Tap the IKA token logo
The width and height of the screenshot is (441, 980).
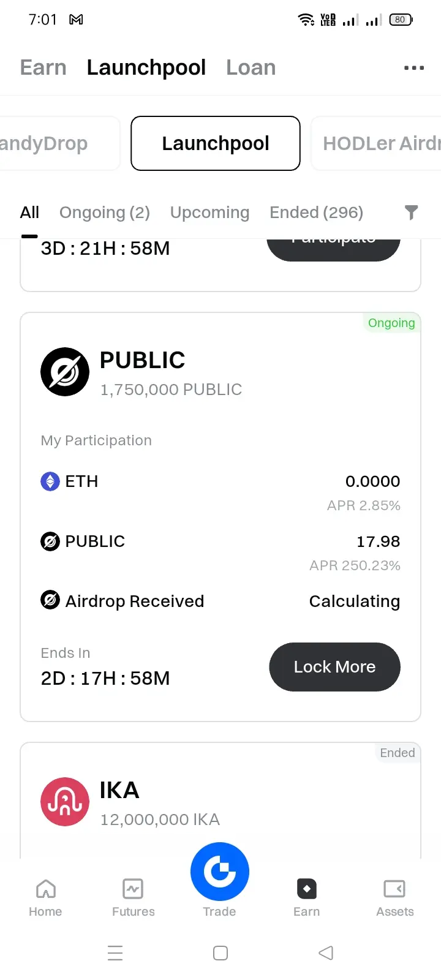(65, 802)
